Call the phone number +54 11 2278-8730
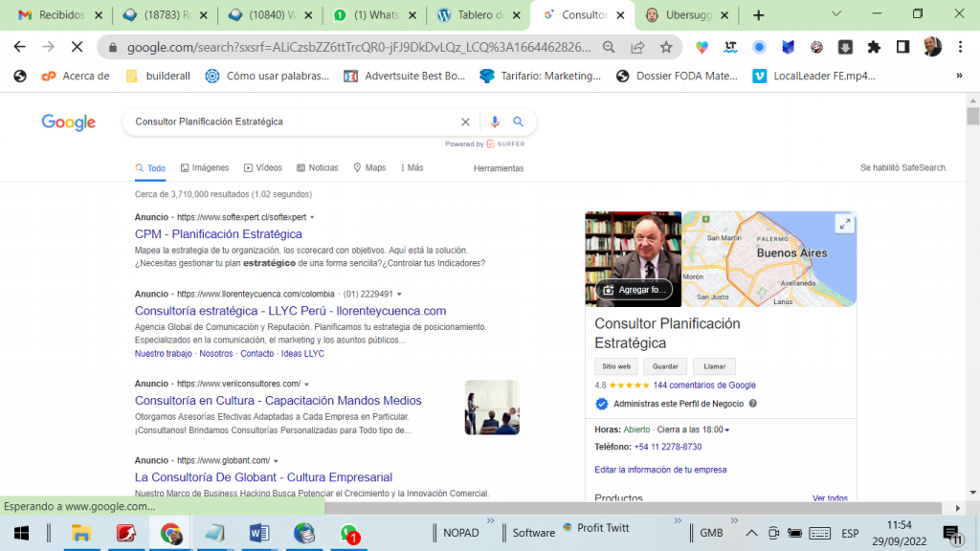The image size is (980, 551). [667, 447]
